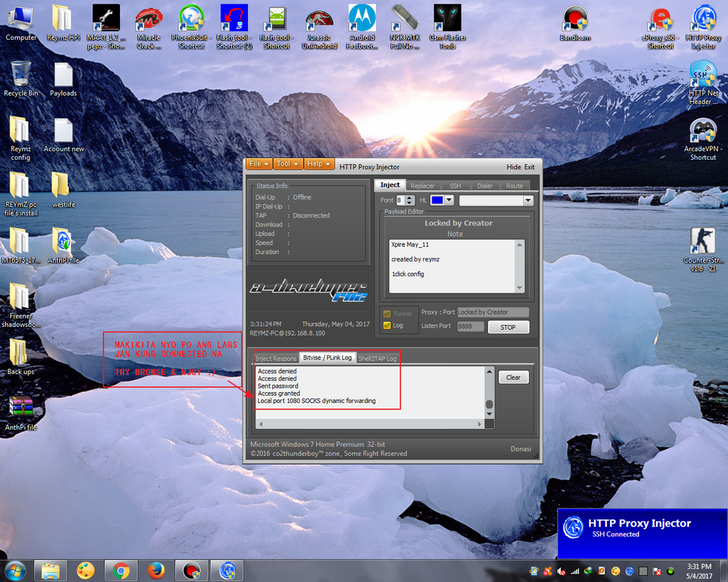Open the Bandicam desktop icon
The image size is (728, 582).
point(574,19)
